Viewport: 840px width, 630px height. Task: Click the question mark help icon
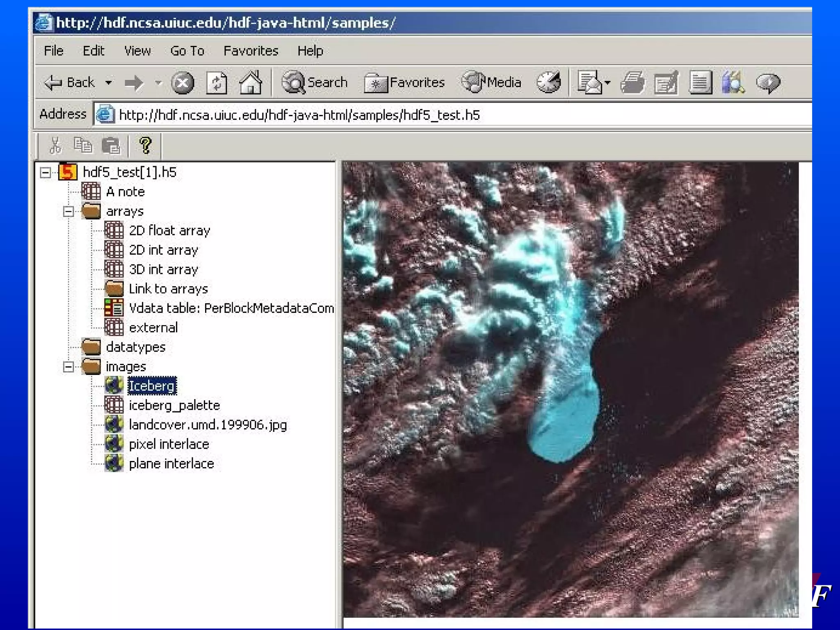click(x=145, y=146)
